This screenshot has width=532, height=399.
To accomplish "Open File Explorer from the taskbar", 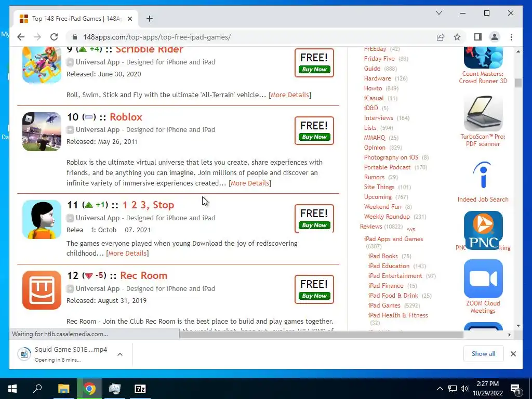I will [63, 389].
